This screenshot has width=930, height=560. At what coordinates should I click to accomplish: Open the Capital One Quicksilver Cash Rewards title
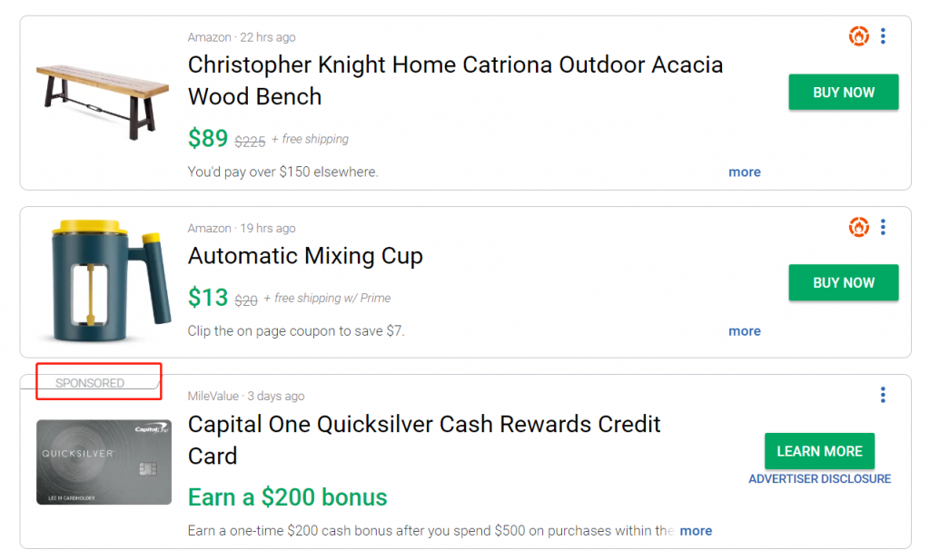424,440
